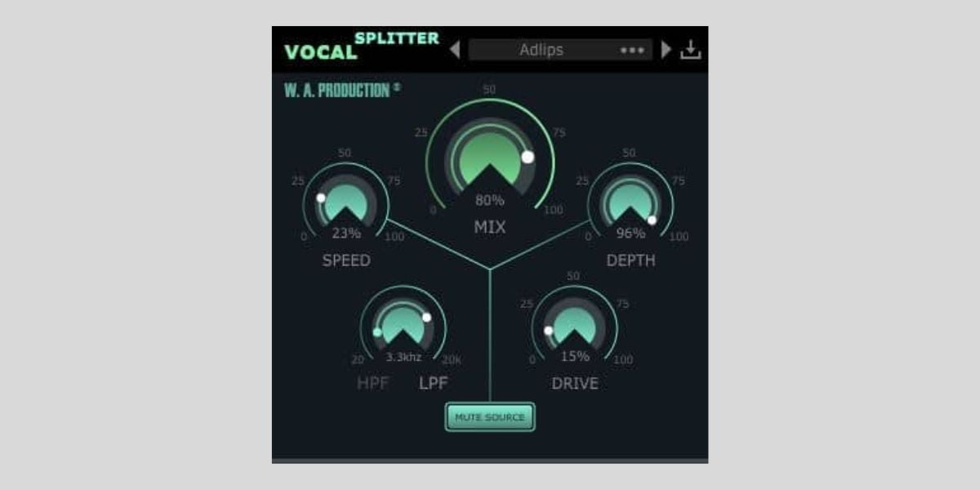980x490 pixels.
Task: Click the 3.3khz filter frequency readout
Action: (x=403, y=357)
